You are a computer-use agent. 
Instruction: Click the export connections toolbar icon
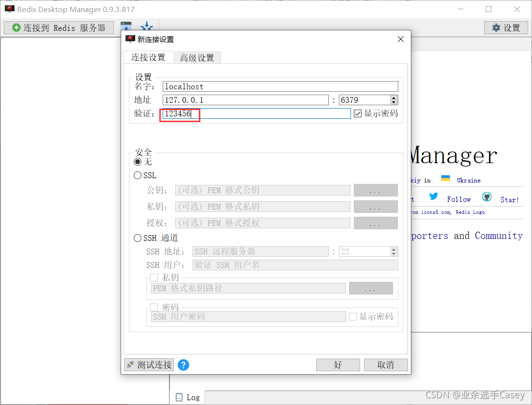click(147, 26)
